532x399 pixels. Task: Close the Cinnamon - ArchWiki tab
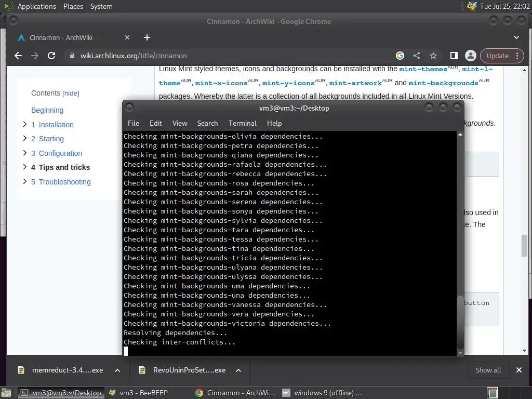pos(127,37)
